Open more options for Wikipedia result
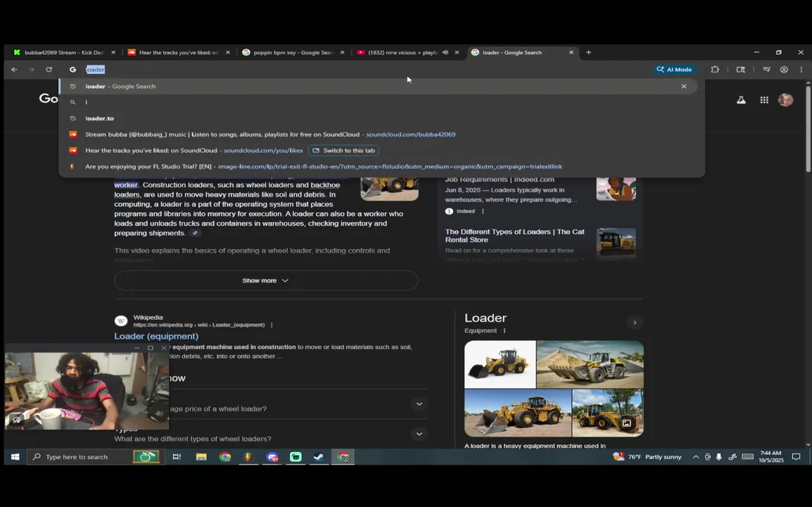 tap(272, 325)
